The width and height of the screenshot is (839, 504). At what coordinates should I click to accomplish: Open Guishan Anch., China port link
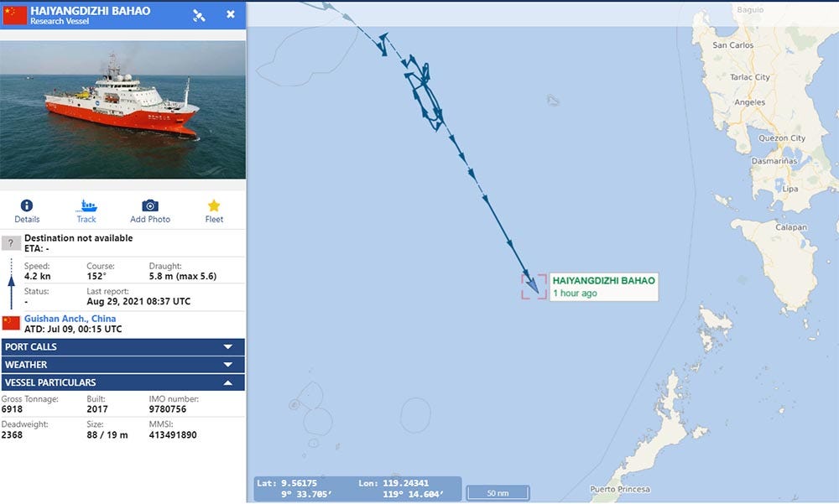coord(70,319)
